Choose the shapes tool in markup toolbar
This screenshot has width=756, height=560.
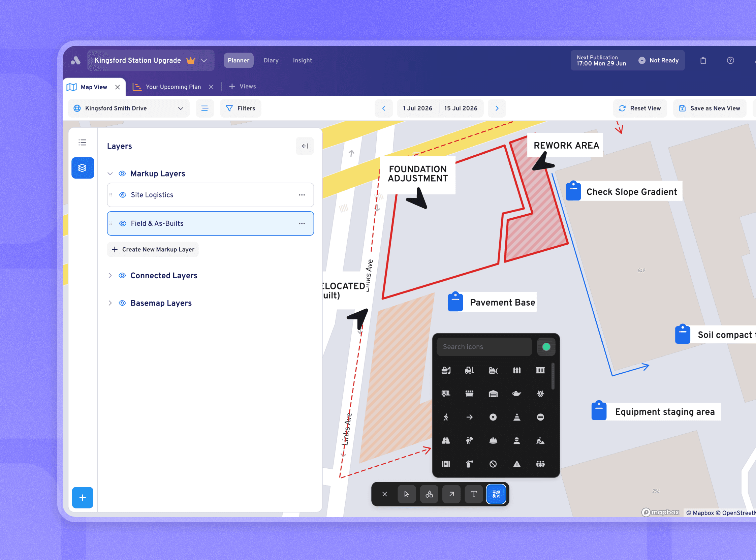click(x=429, y=494)
